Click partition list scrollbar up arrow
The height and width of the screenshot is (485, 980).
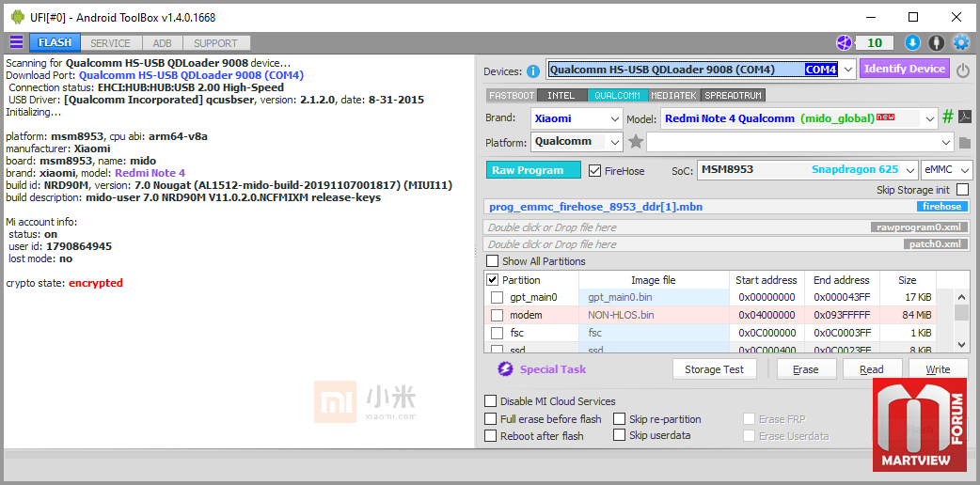(x=962, y=297)
